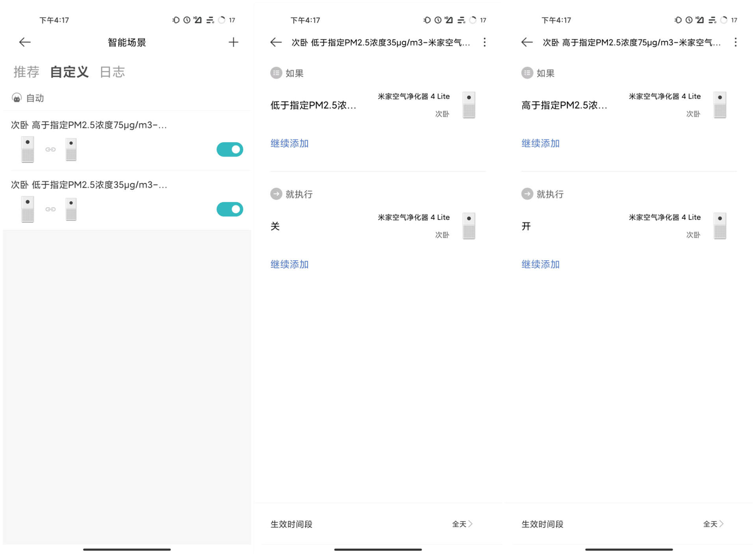Open the 日志 tab
The width and height of the screenshot is (756, 557).
112,72
